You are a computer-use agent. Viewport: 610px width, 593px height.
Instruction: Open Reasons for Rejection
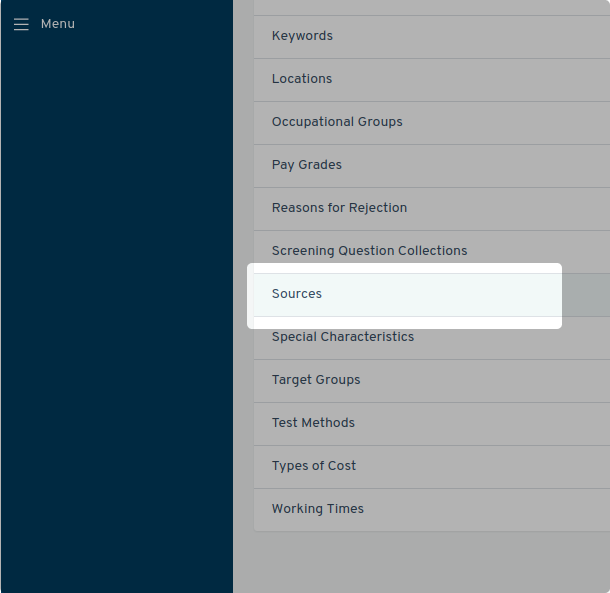(339, 208)
